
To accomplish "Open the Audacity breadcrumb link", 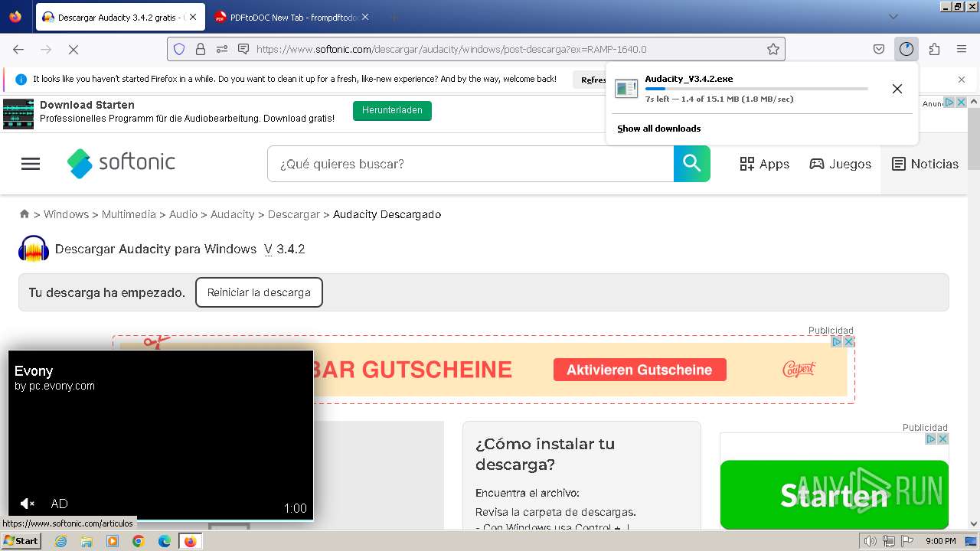I will click(232, 214).
